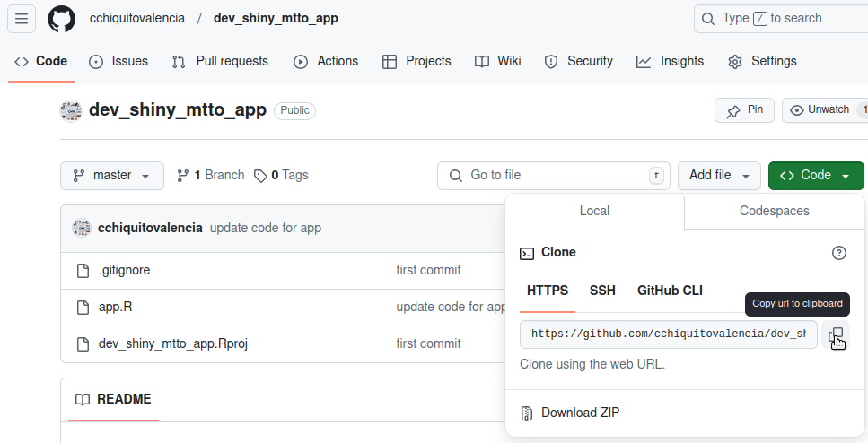
Task: Select the Code tab
Action: click(41, 61)
